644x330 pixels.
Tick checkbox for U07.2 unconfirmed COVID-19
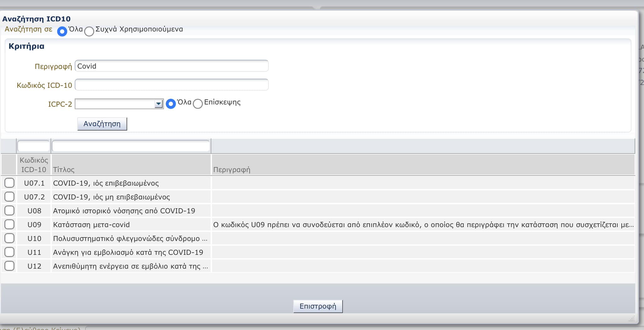point(9,197)
